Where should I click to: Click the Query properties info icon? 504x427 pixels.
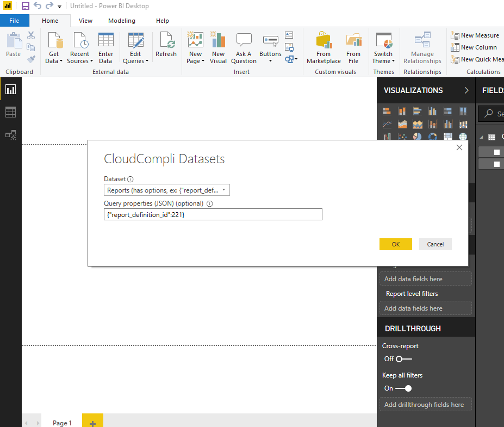point(209,204)
